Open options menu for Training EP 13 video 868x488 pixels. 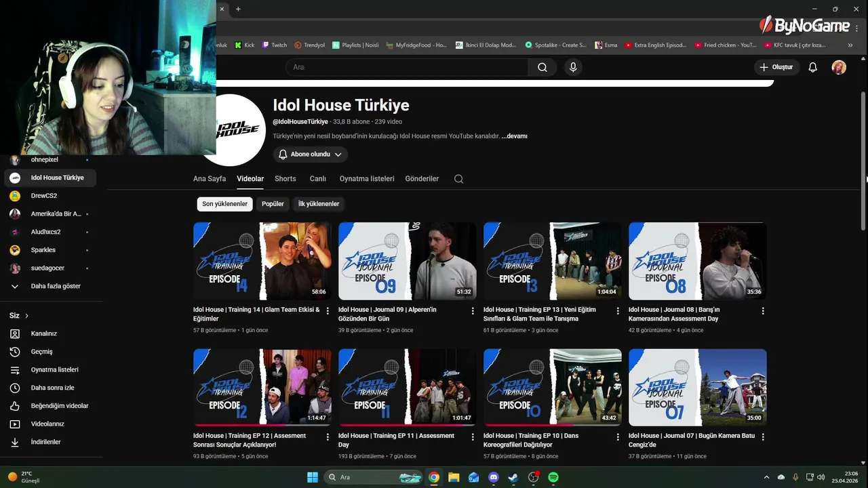pyautogui.click(x=618, y=311)
